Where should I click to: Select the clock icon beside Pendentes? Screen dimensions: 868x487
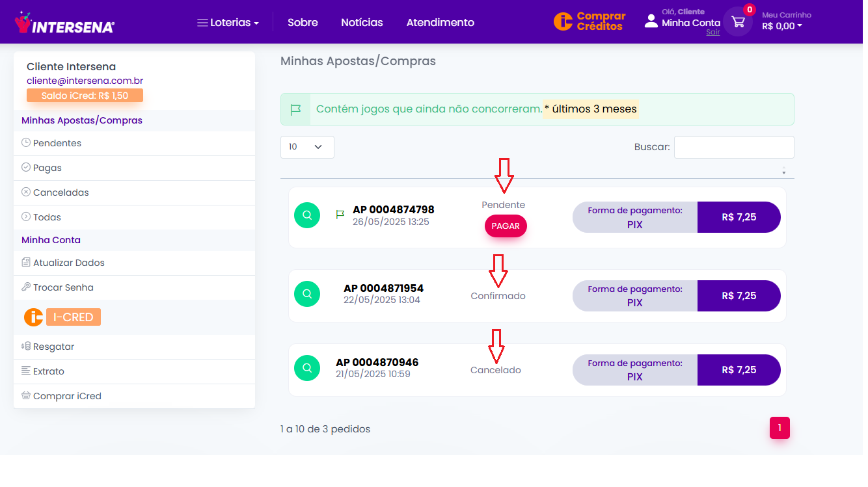[x=25, y=143]
